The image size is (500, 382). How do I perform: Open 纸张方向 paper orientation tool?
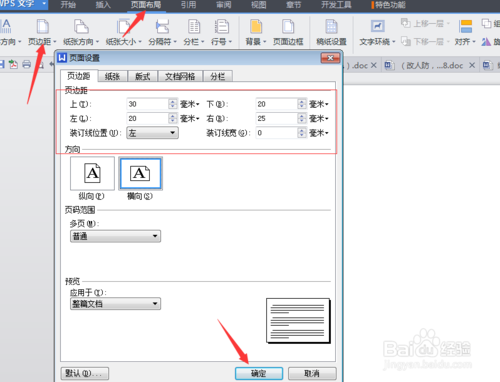coord(81,33)
